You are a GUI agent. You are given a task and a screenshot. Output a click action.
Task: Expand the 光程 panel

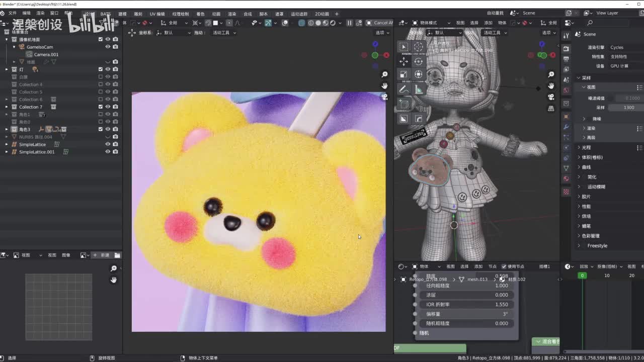[x=579, y=147]
